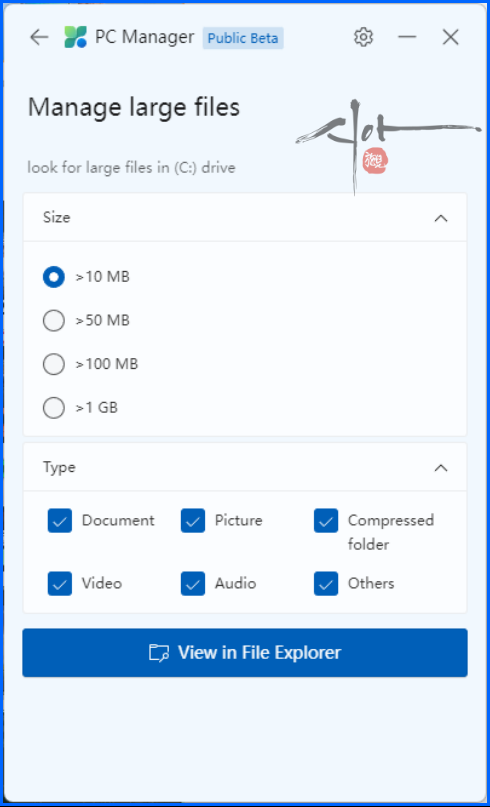Viewport: 490px width, 807px height.
Task: Uncheck the Compressed folder file type
Action: pos(326,520)
